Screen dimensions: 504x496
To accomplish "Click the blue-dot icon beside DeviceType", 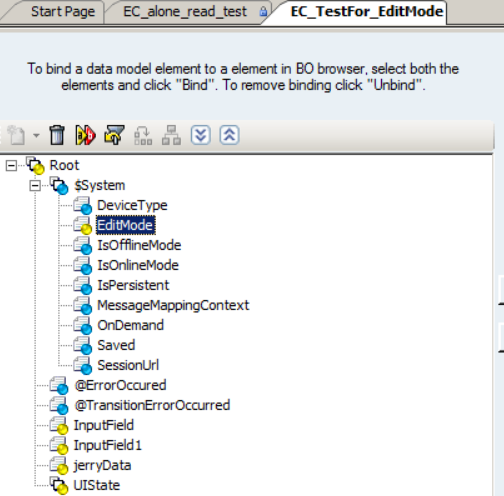I will [82, 206].
